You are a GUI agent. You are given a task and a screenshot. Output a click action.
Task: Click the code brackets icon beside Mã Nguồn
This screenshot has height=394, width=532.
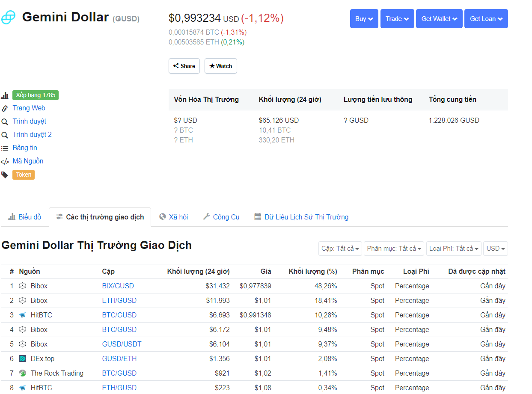coord(5,162)
